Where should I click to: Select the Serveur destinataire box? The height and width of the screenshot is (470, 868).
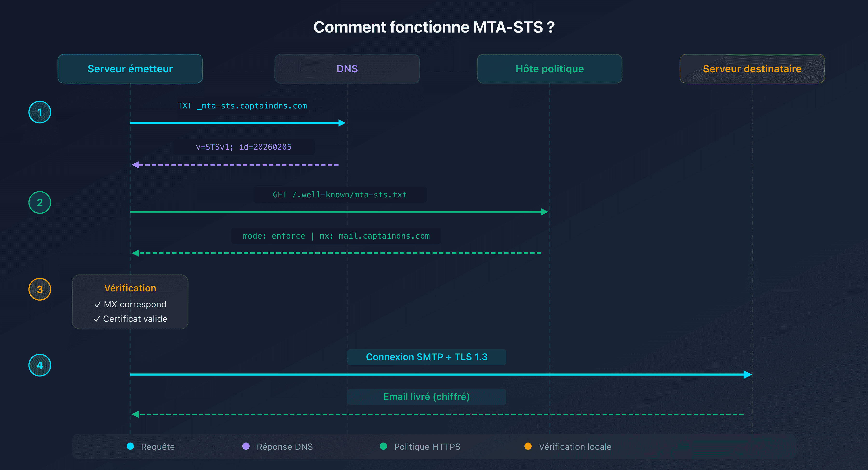[752, 69]
